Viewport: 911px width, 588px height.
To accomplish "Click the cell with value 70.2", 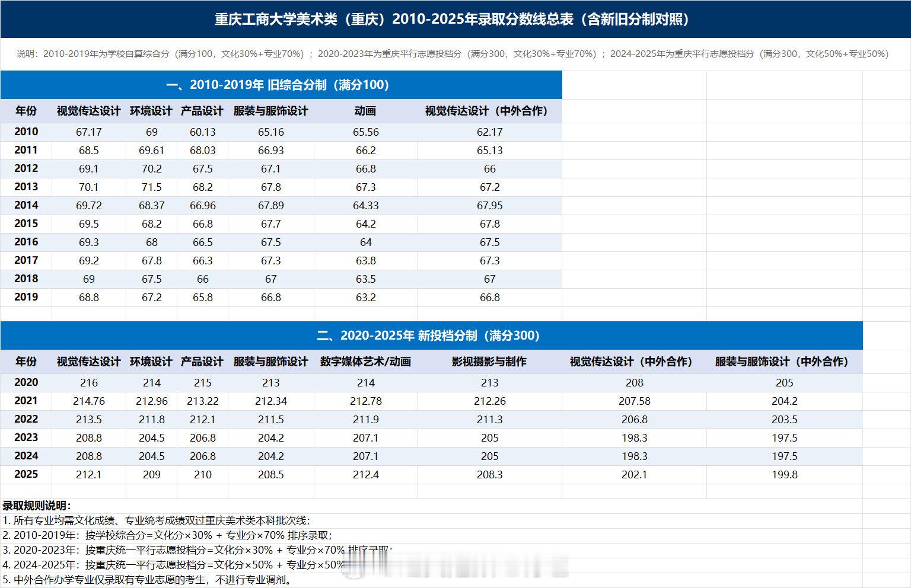I will point(152,169).
